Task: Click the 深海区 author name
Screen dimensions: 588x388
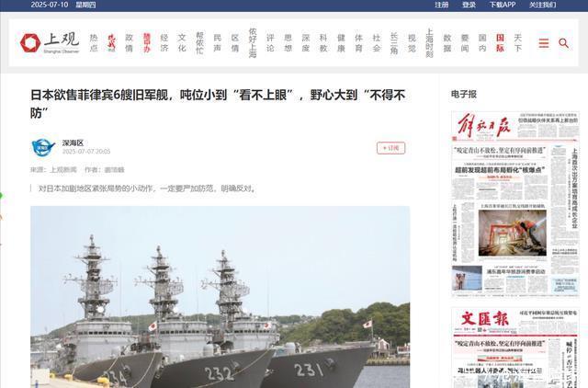Action: tap(73, 143)
